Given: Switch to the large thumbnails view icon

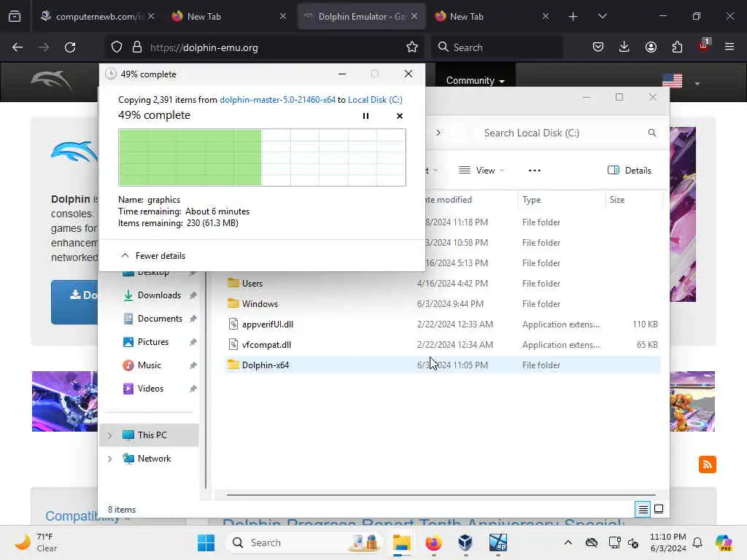Looking at the screenshot, I should click(659, 510).
